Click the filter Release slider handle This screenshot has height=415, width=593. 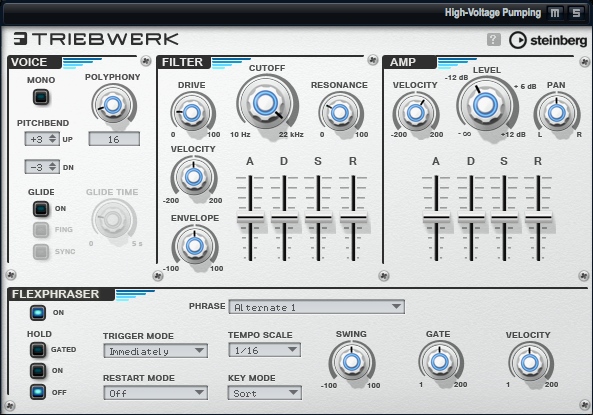click(x=353, y=218)
